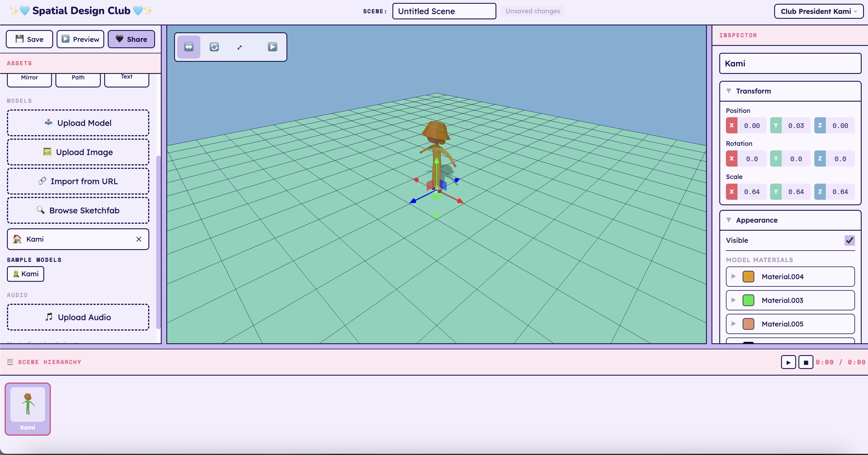Collapse the Transform section

click(x=729, y=91)
